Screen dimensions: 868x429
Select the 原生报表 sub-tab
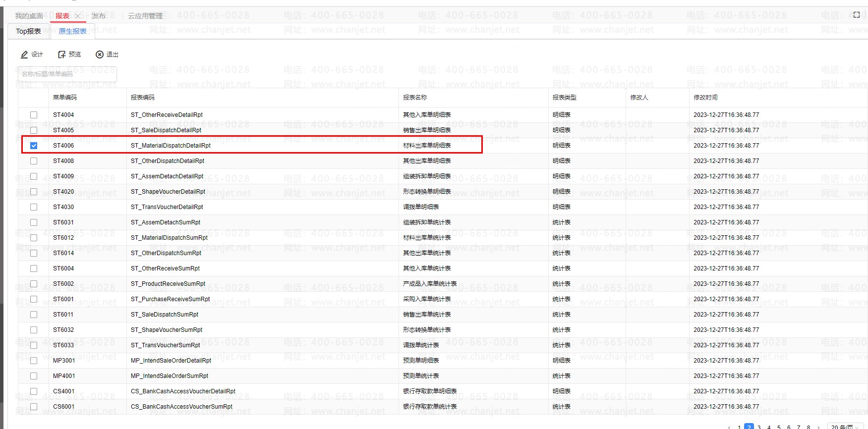72,31
